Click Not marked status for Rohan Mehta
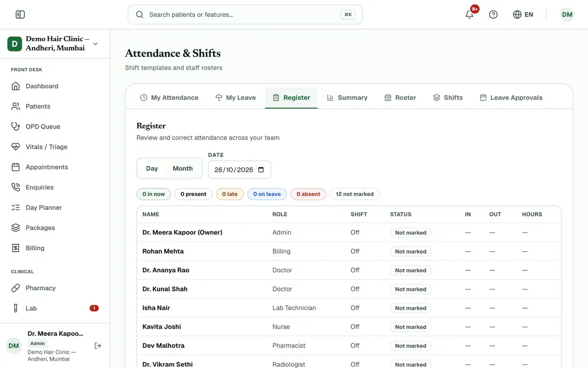Screen dimensions: 588x368 click(x=411, y=252)
